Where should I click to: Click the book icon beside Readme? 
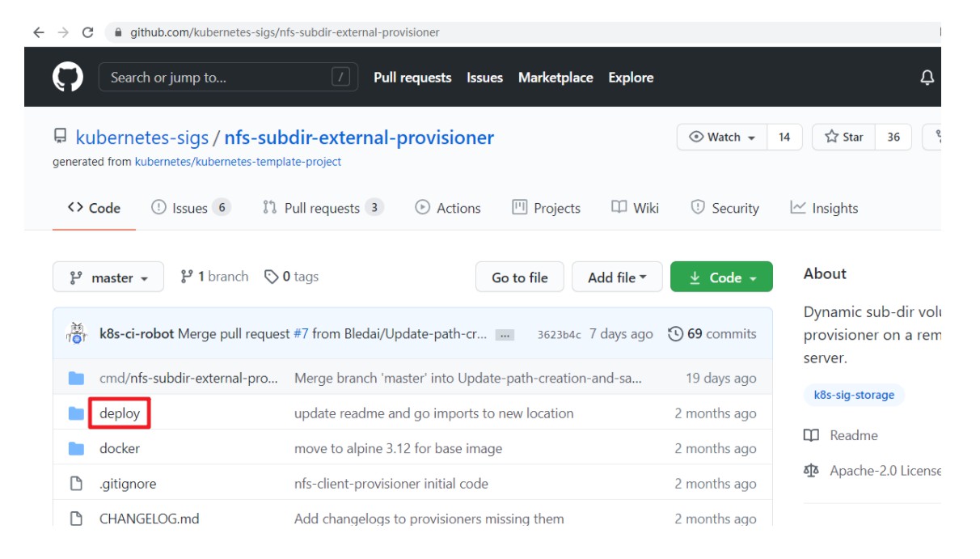point(811,435)
